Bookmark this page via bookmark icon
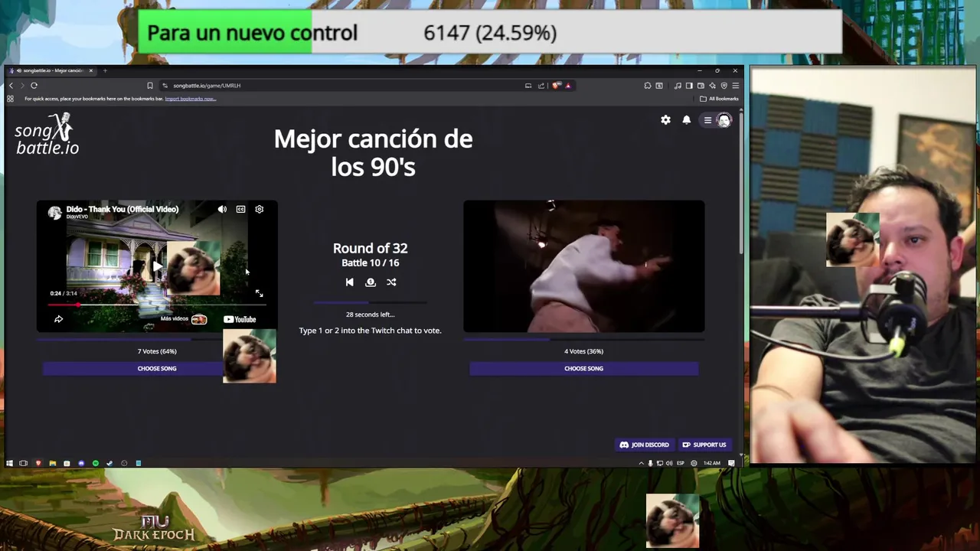The height and width of the screenshot is (551, 980). click(x=150, y=86)
